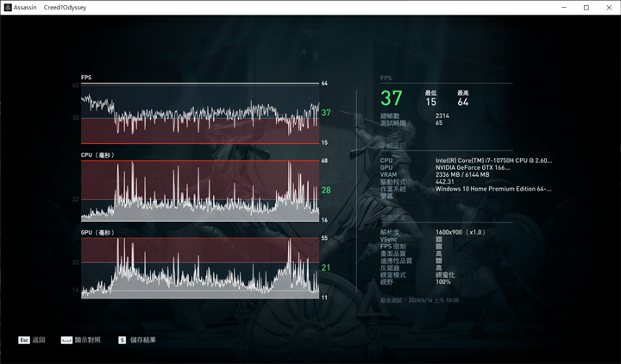Click the CPU graph maximum value 68
The width and height of the screenshot is (621, 364).
(324, 160)
